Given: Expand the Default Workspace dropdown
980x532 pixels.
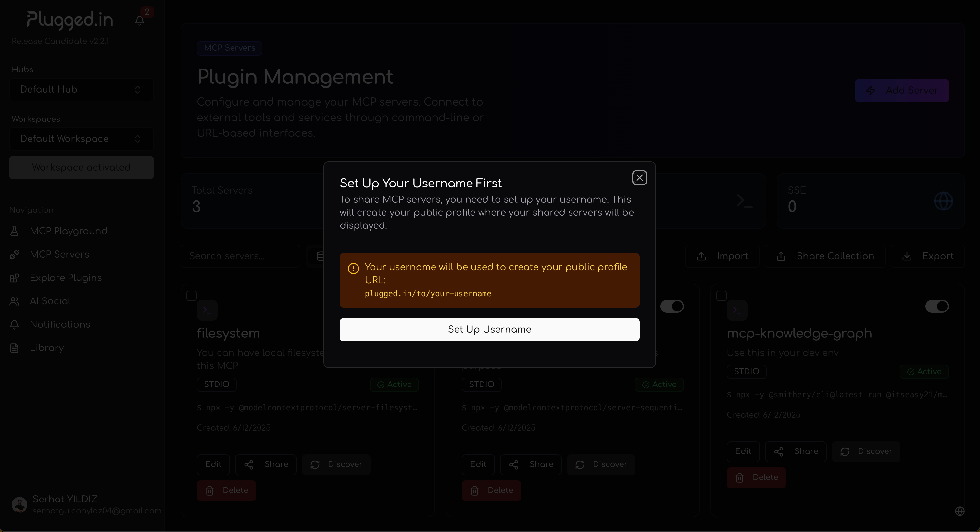Looking at the screenshot, I should coord(82,139).
